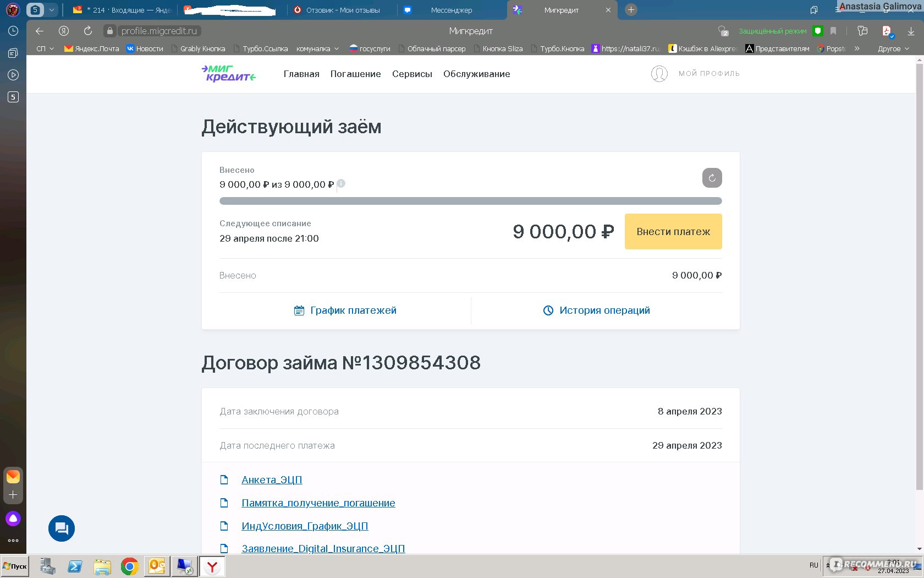Expand the tab group dropdown arrow
This screenshot has height=578, width=924.
point(52,9)
